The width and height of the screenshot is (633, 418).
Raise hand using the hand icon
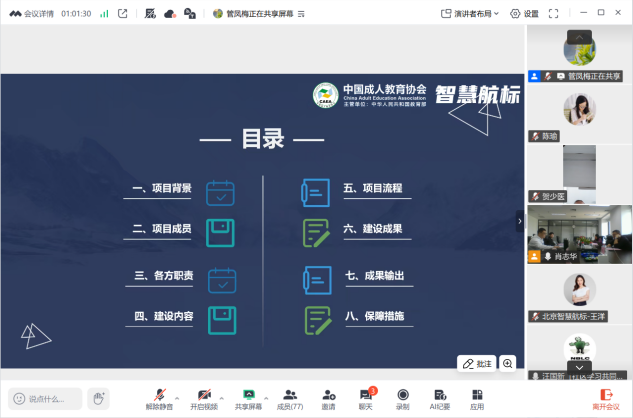tap(97, 398)
